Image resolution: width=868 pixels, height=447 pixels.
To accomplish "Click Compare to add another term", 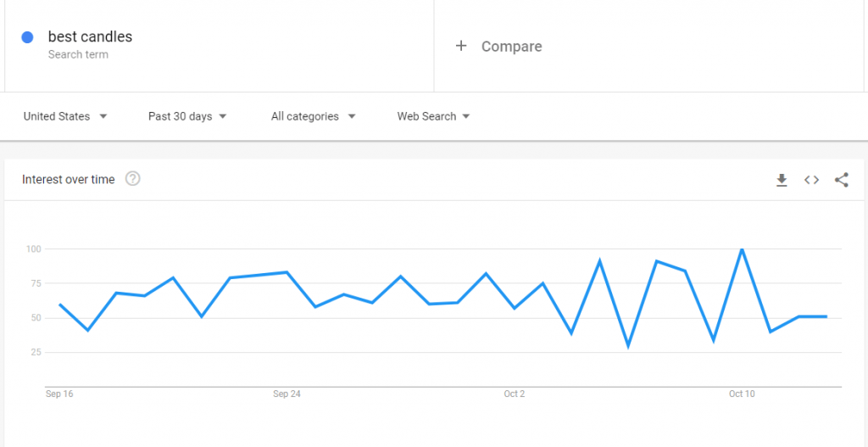I will [511, 47].
